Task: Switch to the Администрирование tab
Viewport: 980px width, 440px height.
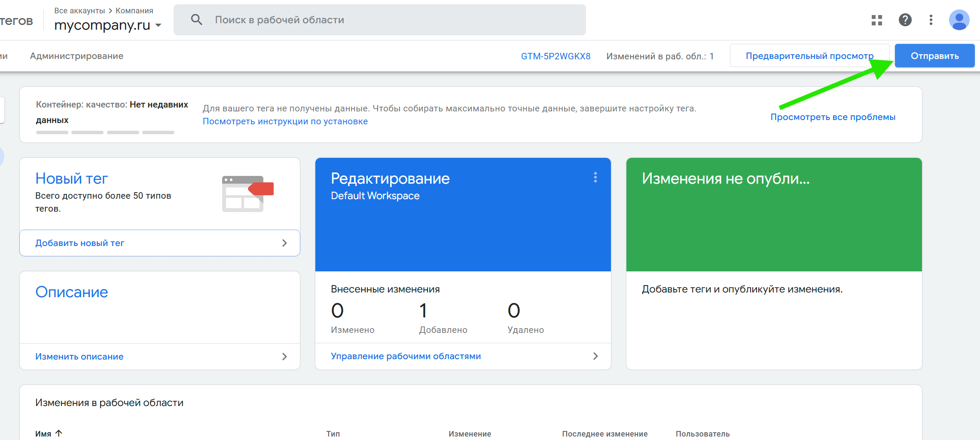Action: point(76,55)
